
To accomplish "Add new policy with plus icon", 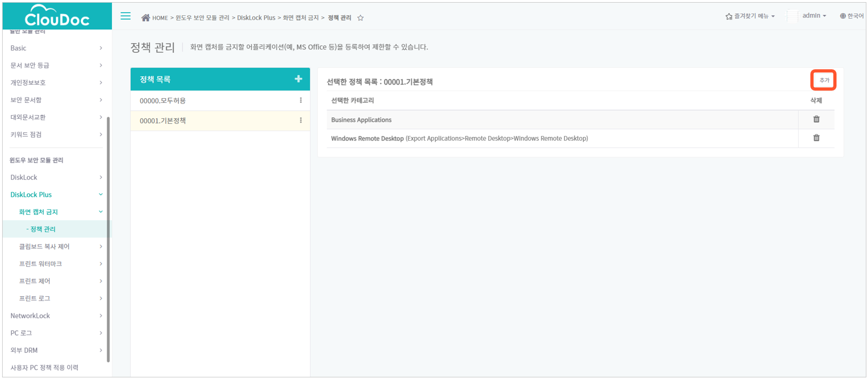I will 298,79.
